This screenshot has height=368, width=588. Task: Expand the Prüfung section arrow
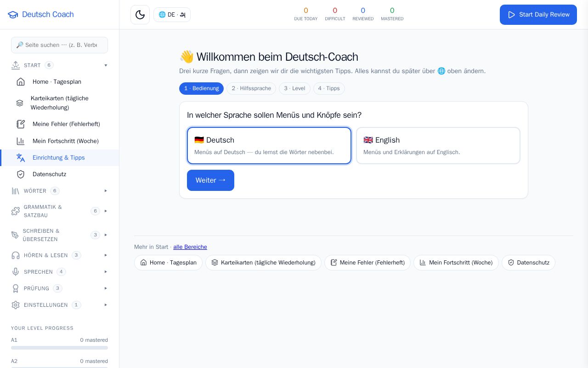(x=106, y=288)
